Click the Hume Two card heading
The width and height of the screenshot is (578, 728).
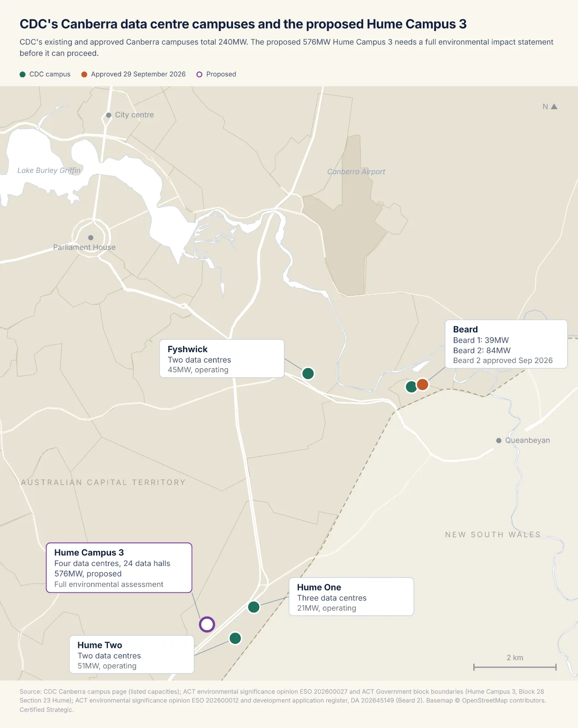100,645
